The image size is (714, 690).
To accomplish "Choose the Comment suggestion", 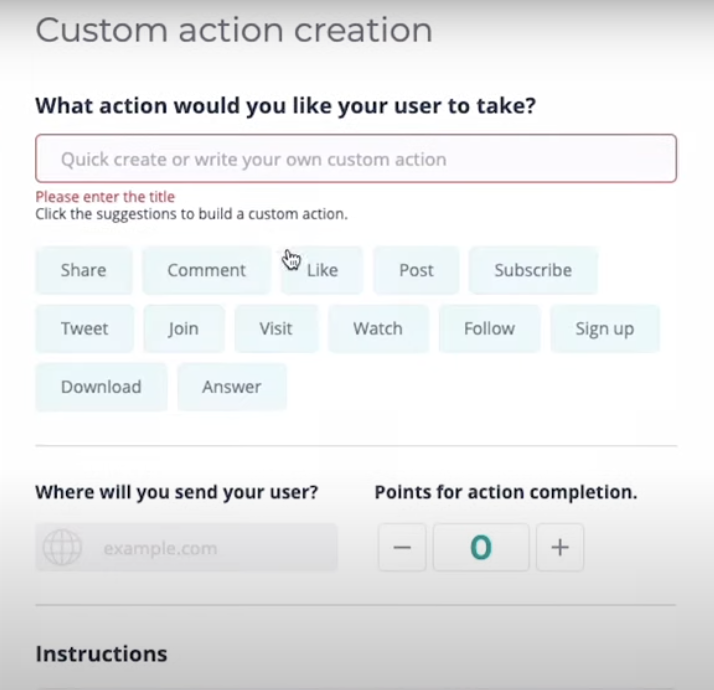I will point(207,270).
